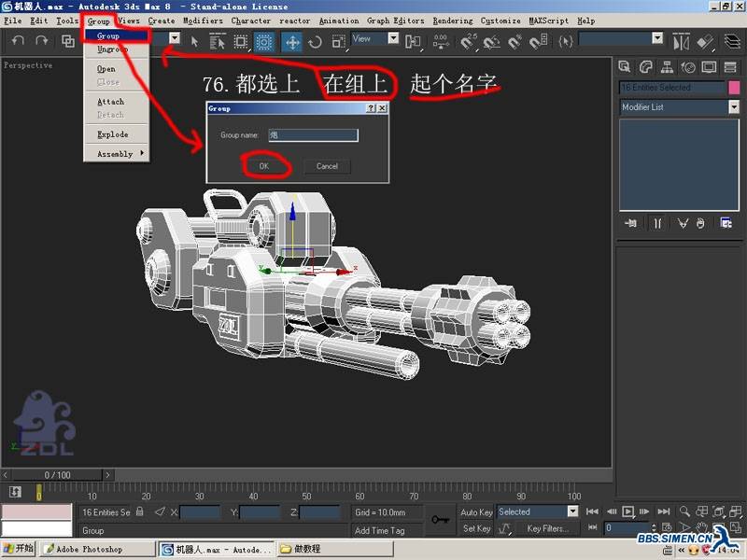Switch to the Create command panel tab

pos(624,67)
